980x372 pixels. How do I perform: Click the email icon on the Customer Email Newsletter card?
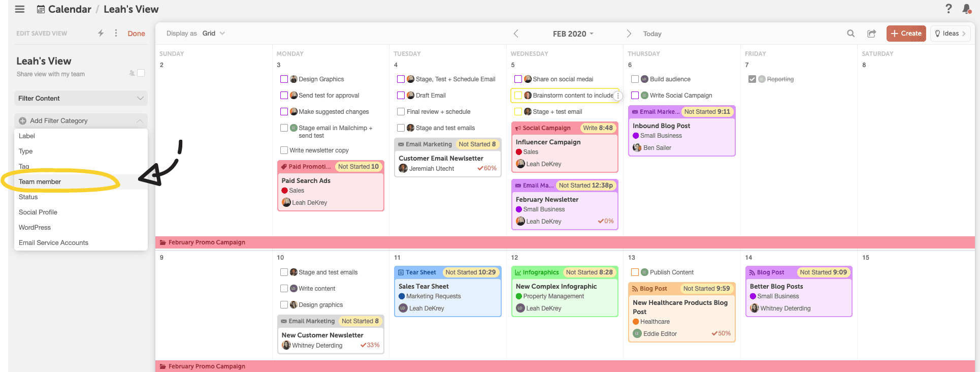point(401,144)
